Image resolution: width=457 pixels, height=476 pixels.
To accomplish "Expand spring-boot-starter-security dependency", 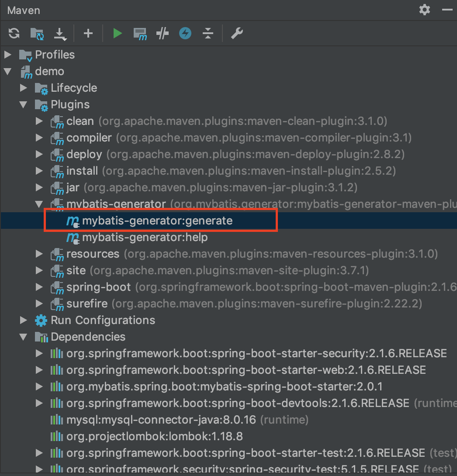I will coord(39,353).
